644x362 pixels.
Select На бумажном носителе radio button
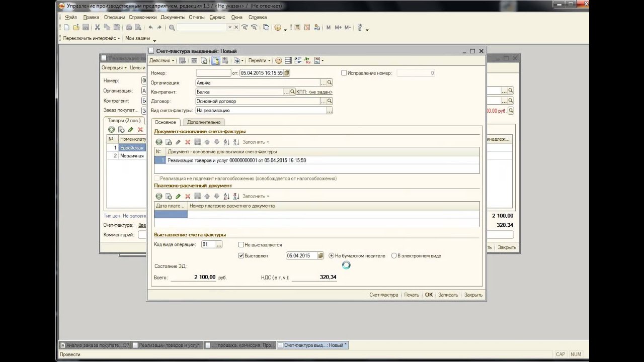point(332,256)
